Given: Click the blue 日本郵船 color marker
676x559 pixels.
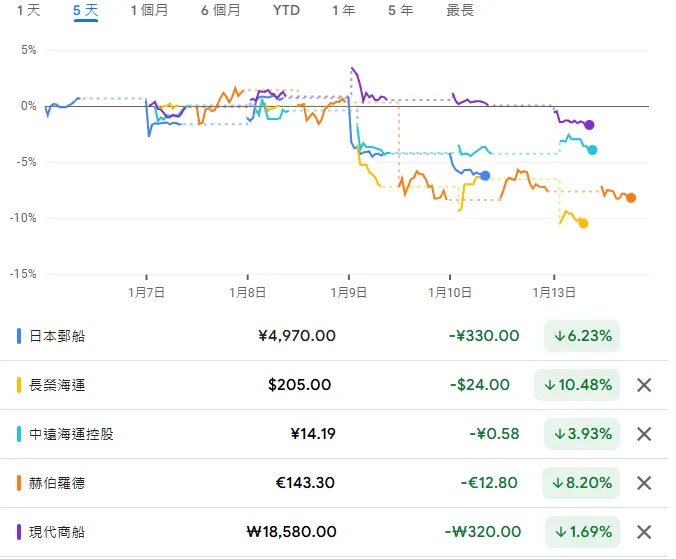Looking at the screenshot, I should click(x=19, y=336).
